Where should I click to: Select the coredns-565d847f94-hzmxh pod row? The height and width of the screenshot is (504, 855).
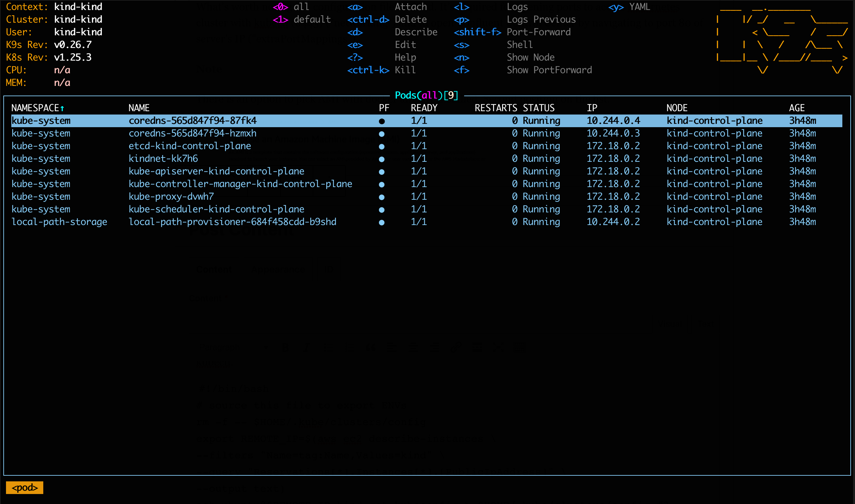192,133
